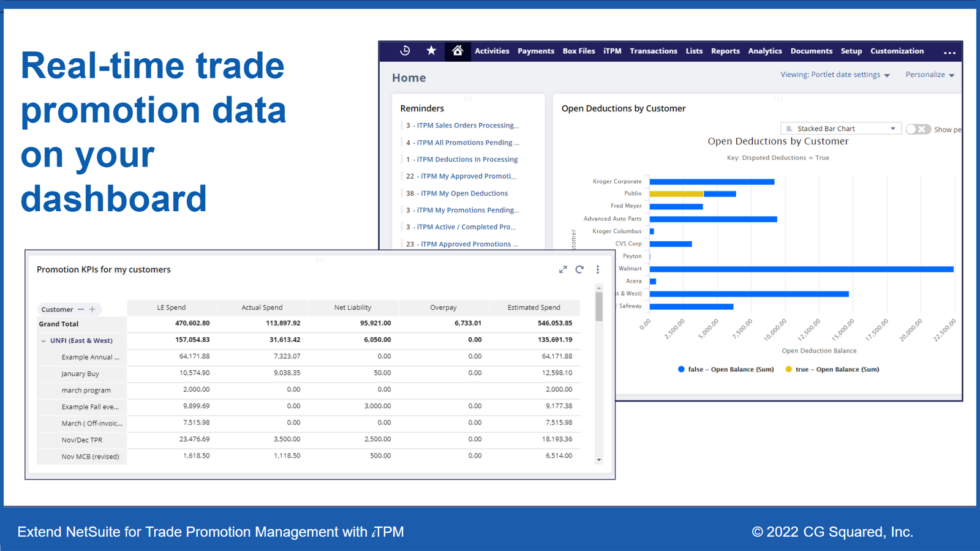The image size is (980, 551).
Task: Select the Net Liability column header
Action: [353, 307]
